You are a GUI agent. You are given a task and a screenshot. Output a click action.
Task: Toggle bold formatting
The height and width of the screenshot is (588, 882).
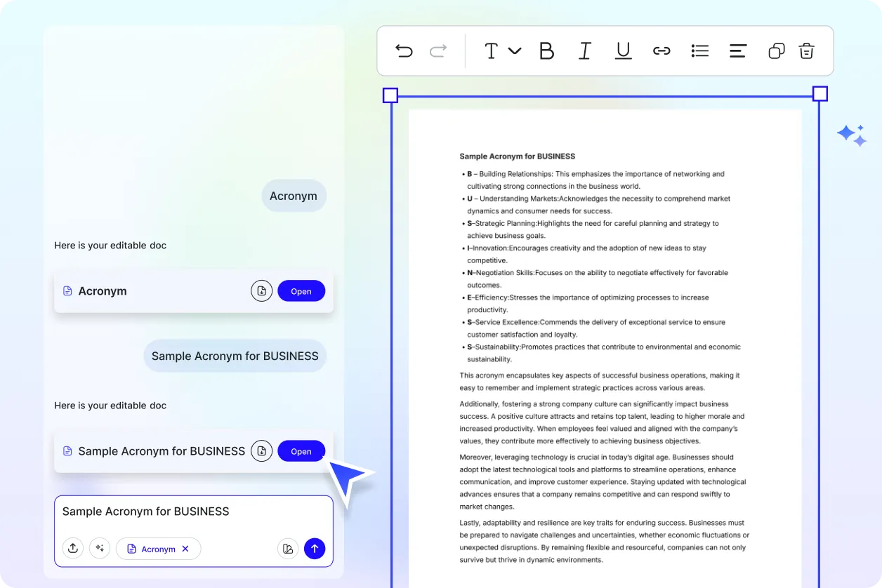547,51
